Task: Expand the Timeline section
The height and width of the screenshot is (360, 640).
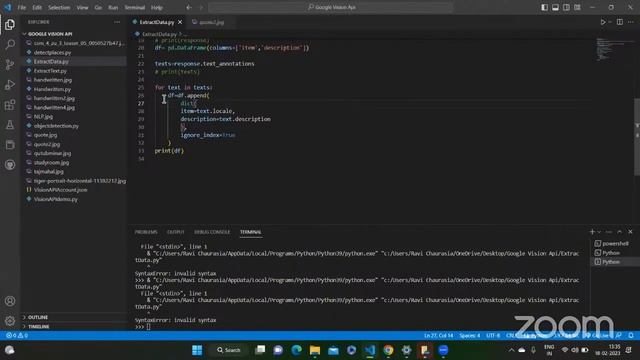Action: click(x=39, y=327)
